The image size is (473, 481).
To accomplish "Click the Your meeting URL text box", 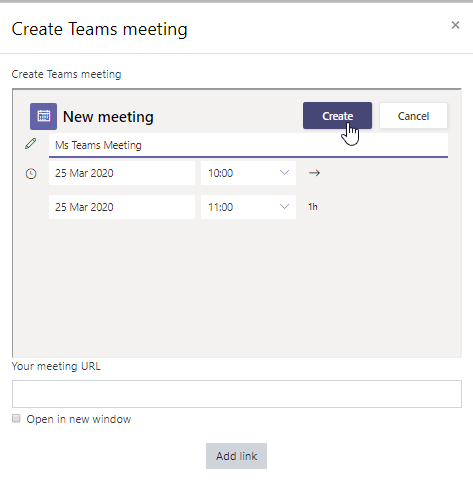I will point(237,394).
